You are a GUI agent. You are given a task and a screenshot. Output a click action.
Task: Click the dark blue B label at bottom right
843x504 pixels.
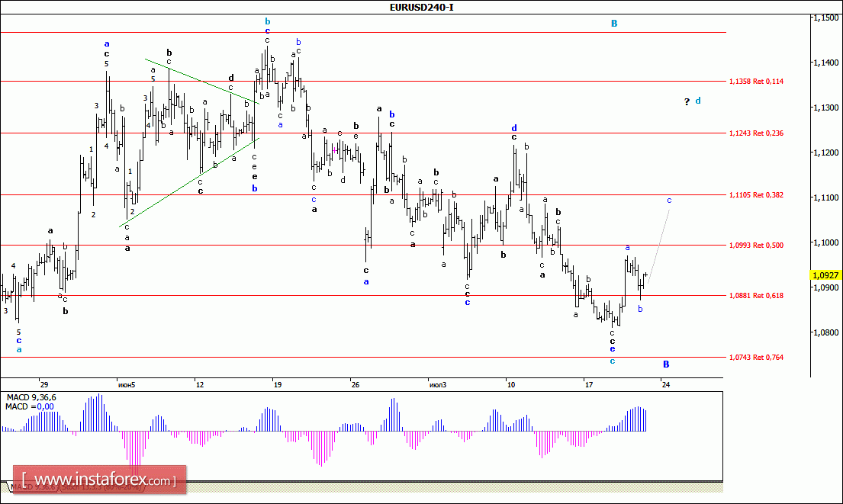coord(666,364)
